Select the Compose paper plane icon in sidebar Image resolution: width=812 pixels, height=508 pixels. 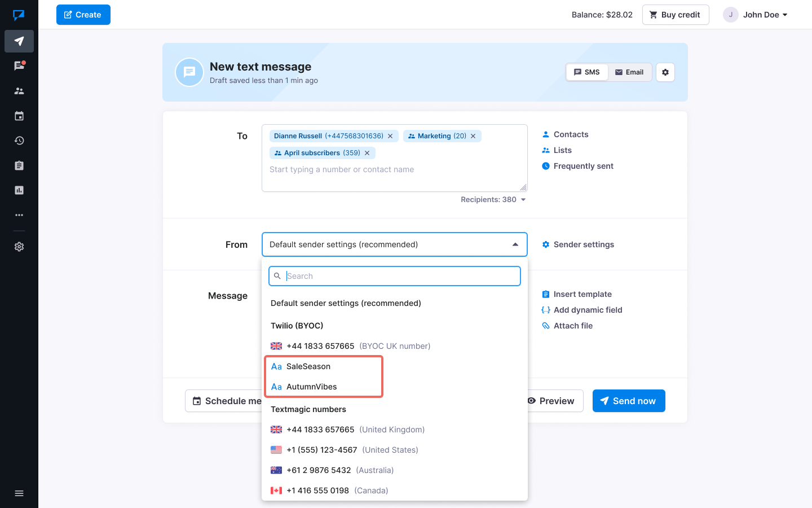tap(19, 41)
